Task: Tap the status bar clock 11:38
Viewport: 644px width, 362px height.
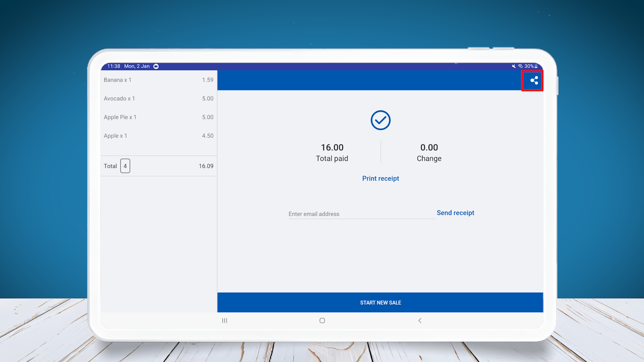Action: coord(114,66)
